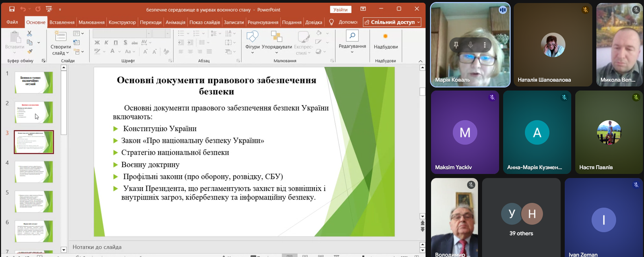This screenshot has height=257, width=644.
Task: Toggle underline formatting (П)
Action: [116, 42]
